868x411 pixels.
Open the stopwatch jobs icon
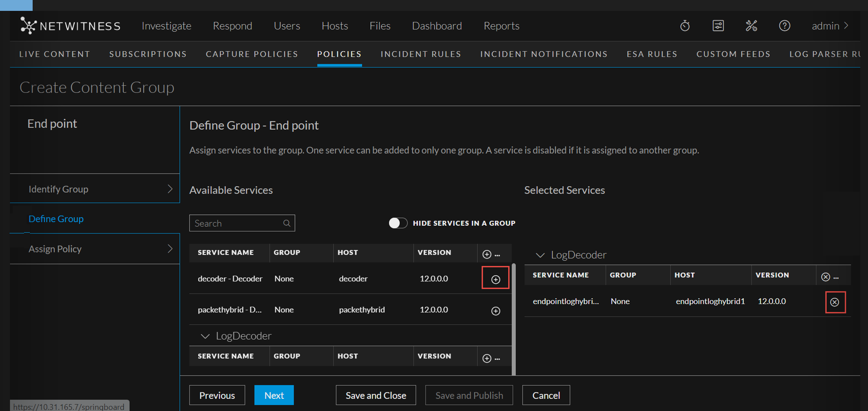684,26
